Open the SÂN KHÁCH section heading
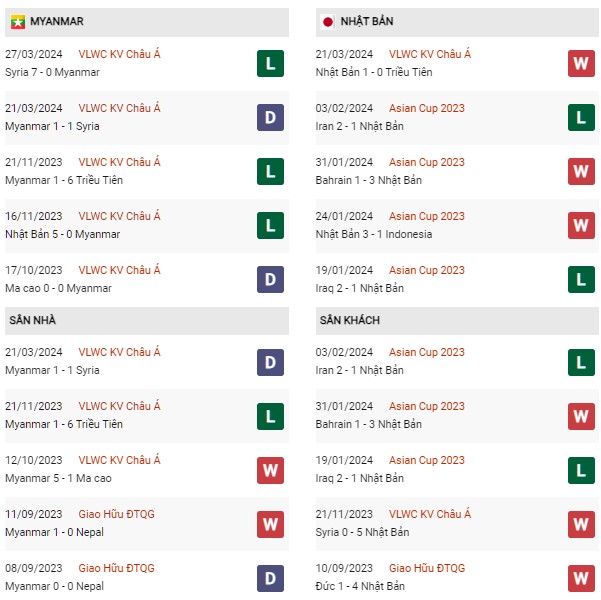 (352, 320)
